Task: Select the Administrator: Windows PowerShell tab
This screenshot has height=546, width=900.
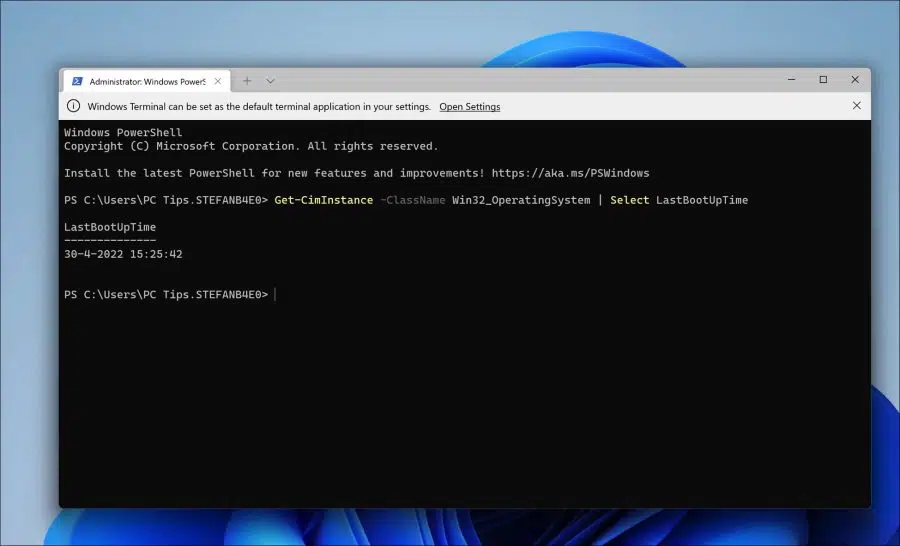Action: [x=147, y=82]
